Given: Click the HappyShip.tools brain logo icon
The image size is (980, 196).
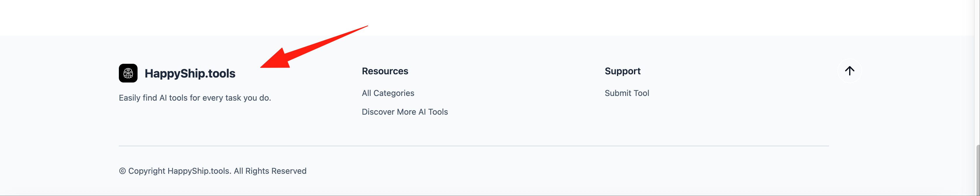Looking at the screenshot, I should tap(128, 73).
